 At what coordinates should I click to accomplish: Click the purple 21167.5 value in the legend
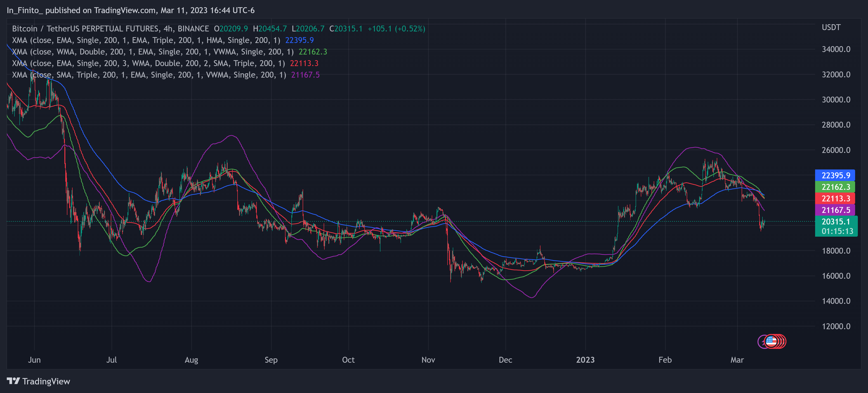pyautogui.click(x=305, y=75)
